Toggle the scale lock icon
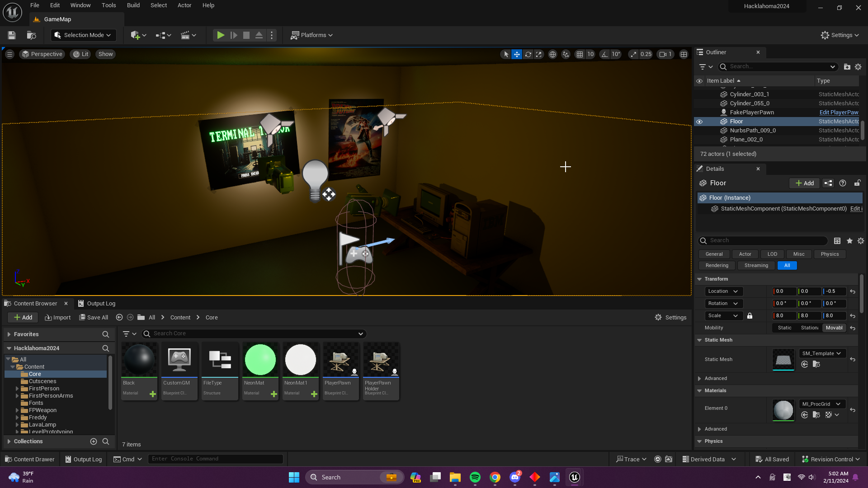Screen dimensions: 868x488 coord(750,316)
